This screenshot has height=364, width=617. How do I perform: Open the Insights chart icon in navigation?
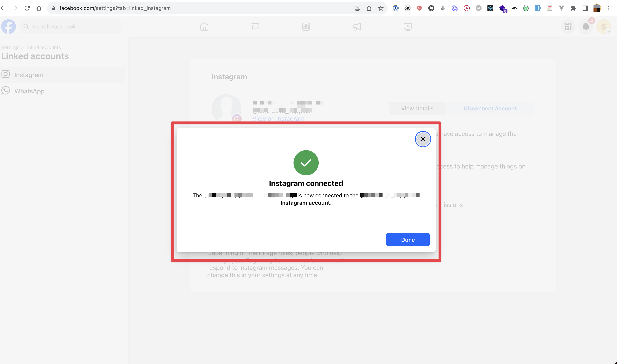point(306,26)
